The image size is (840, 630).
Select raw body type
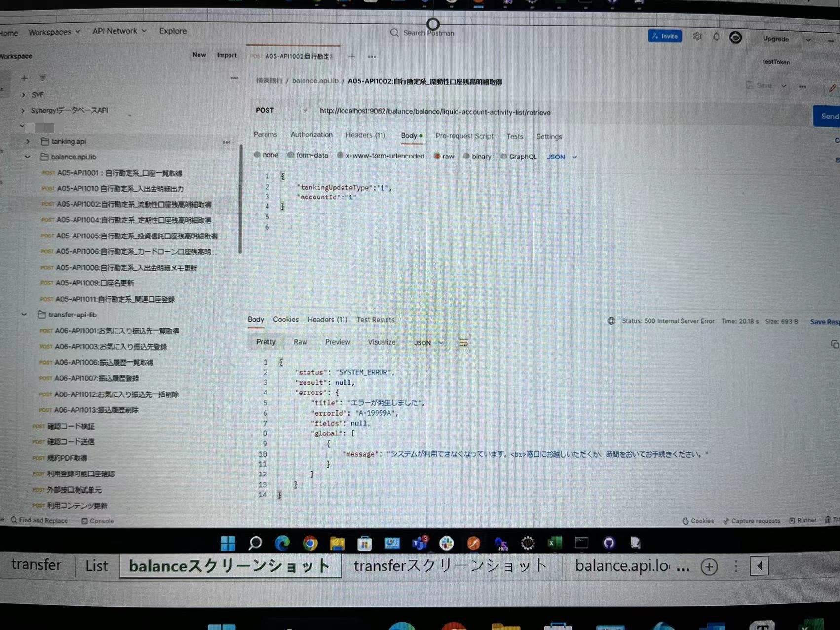pyautogui.click(x=437, y=156)
